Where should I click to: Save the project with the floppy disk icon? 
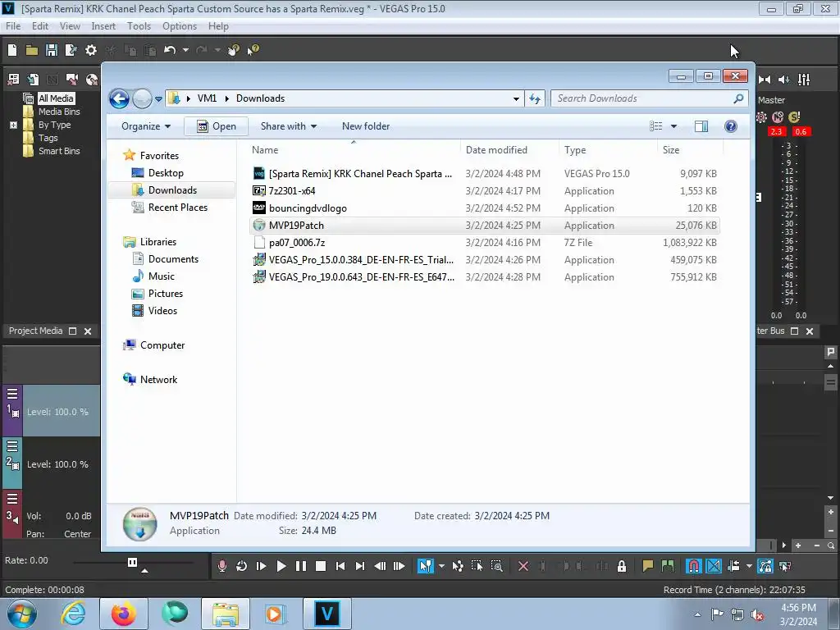pos(52,50)
